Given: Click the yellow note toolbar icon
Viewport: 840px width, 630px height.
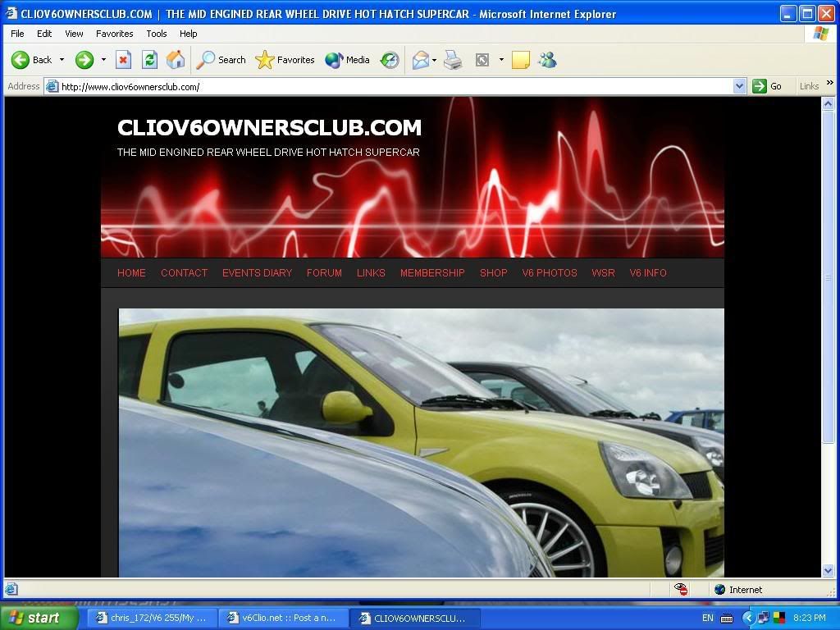Looking at the screenshot, I should pyautogui.click(x=521, y=60).
